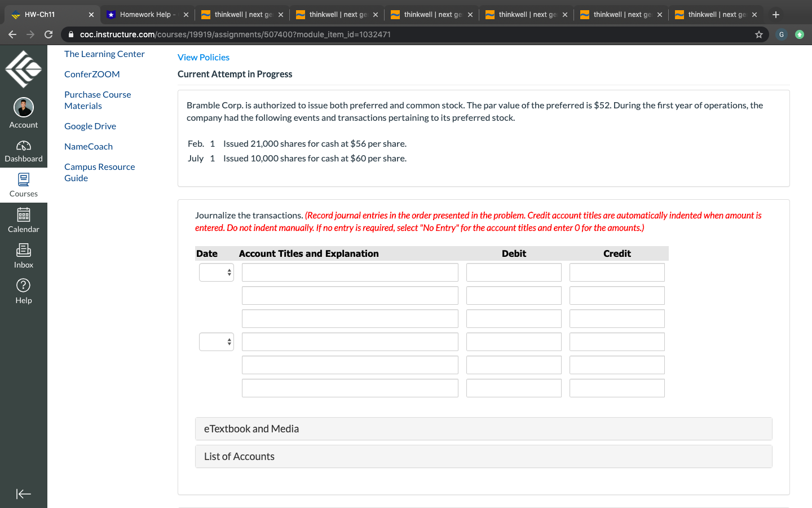
Task: Switch to the Homework Help tab
Action: coord(147,15)
